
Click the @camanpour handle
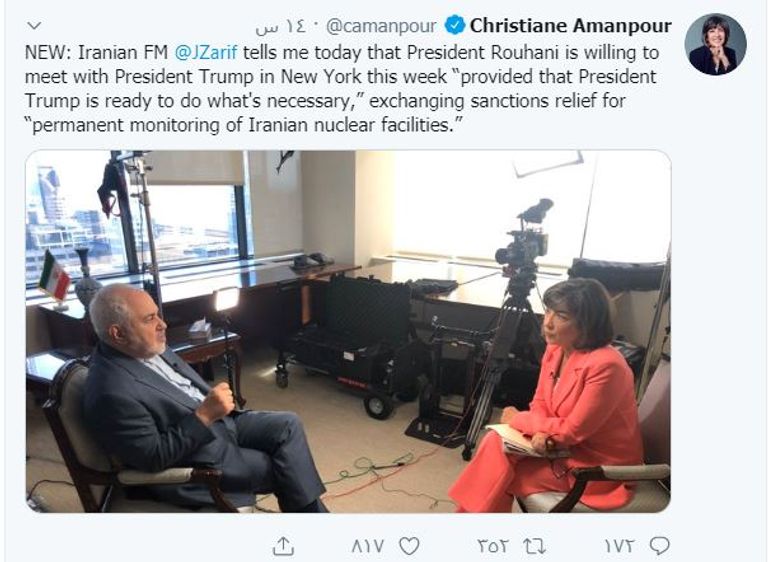pos(381,26)
